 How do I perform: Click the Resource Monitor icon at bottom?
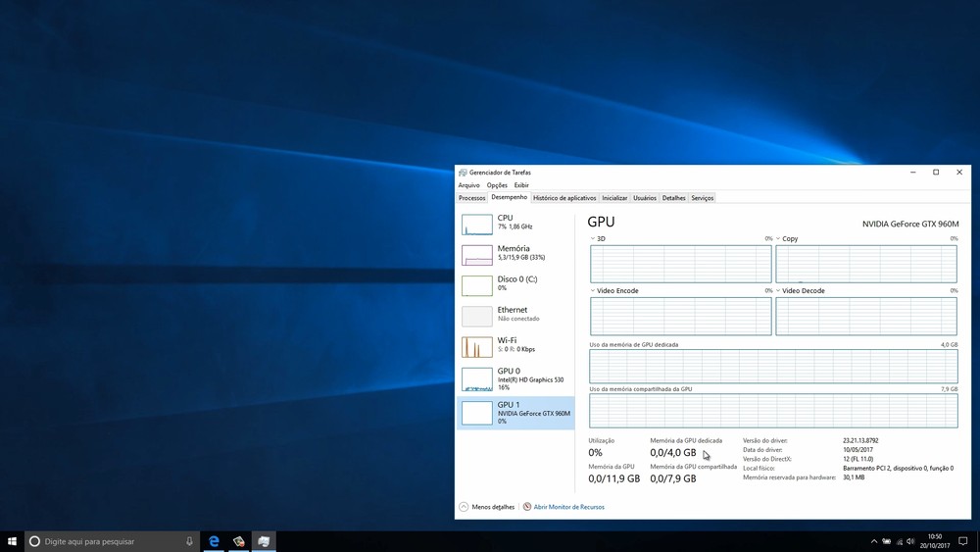tap(527, 507)
